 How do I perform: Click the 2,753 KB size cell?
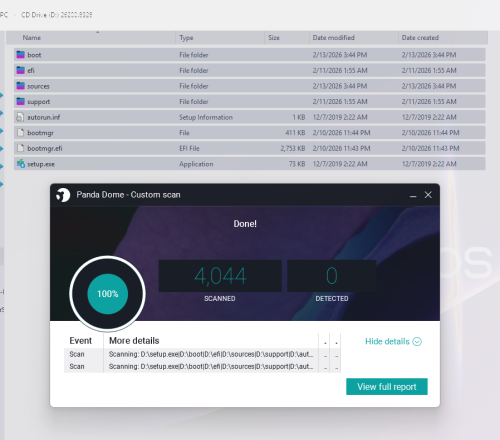[x=293, y=148]
